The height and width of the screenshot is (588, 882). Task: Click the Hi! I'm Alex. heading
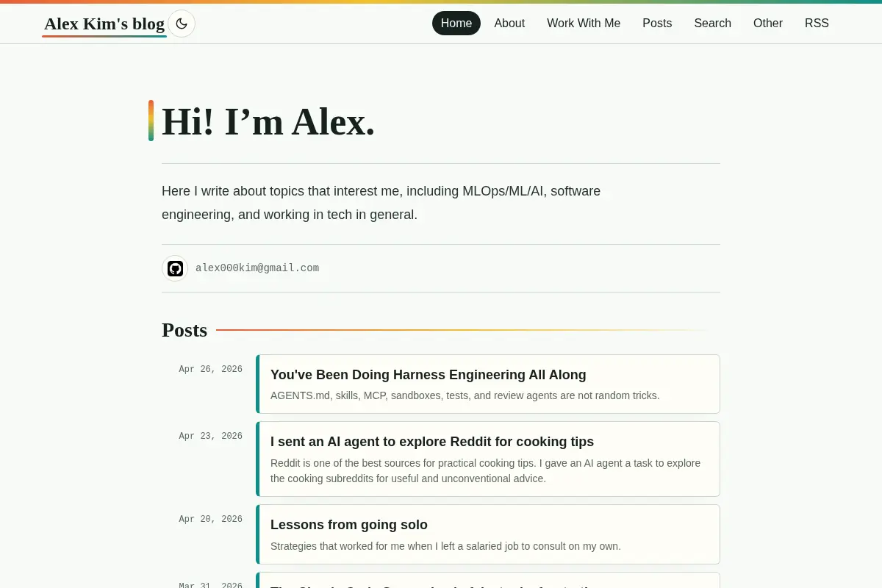[x=268, y=122]
